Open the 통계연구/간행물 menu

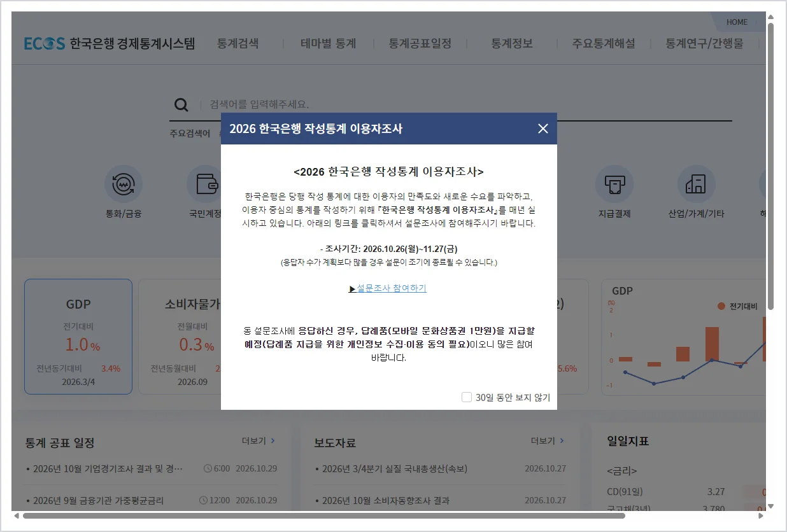[x=704, y=43]
